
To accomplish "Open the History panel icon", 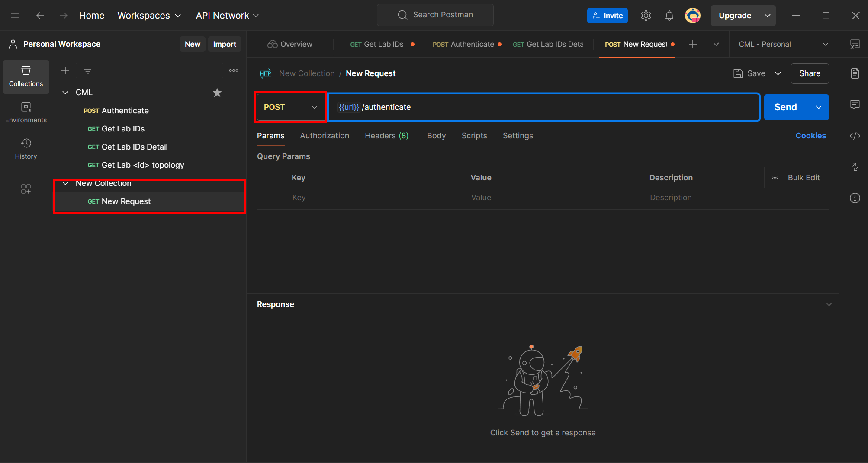I will (26, 148).
